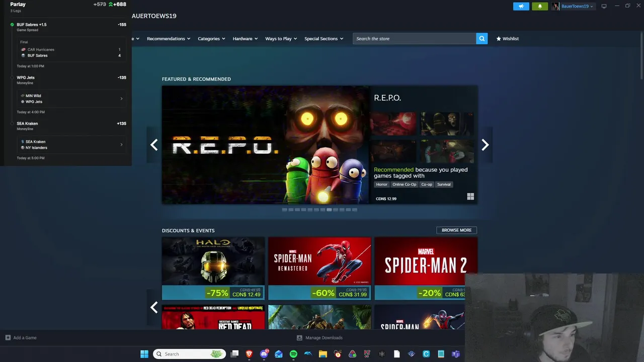The image size is (644, 362).
Task: Open Discord from the taskbar
Action: [264, 354]
